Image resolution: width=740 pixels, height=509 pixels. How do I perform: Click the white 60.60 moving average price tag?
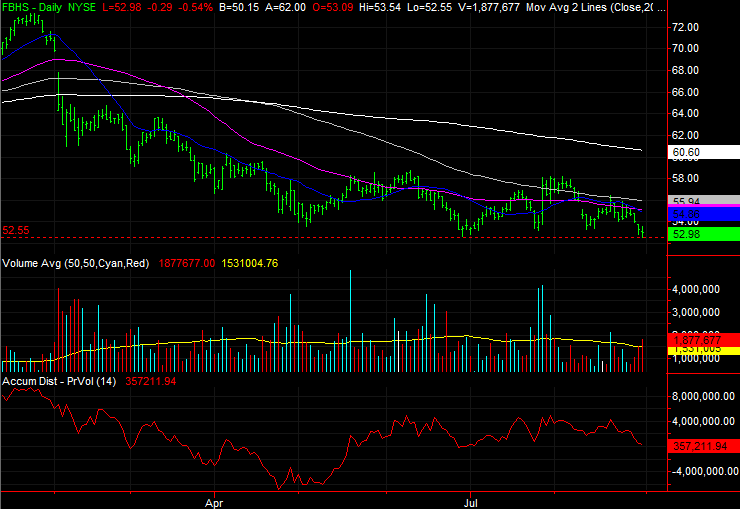(x=704, y=152)
